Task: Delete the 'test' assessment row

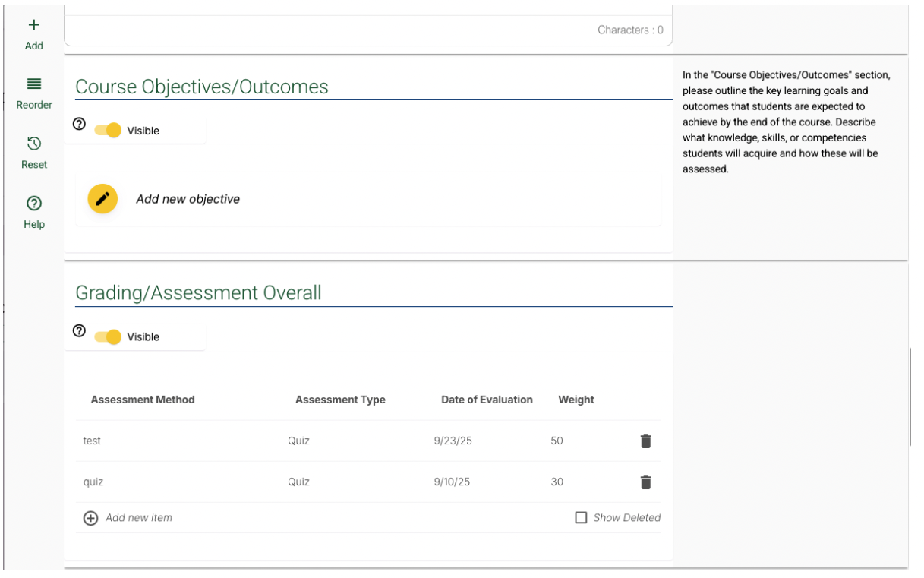Action: click(645, 441)
